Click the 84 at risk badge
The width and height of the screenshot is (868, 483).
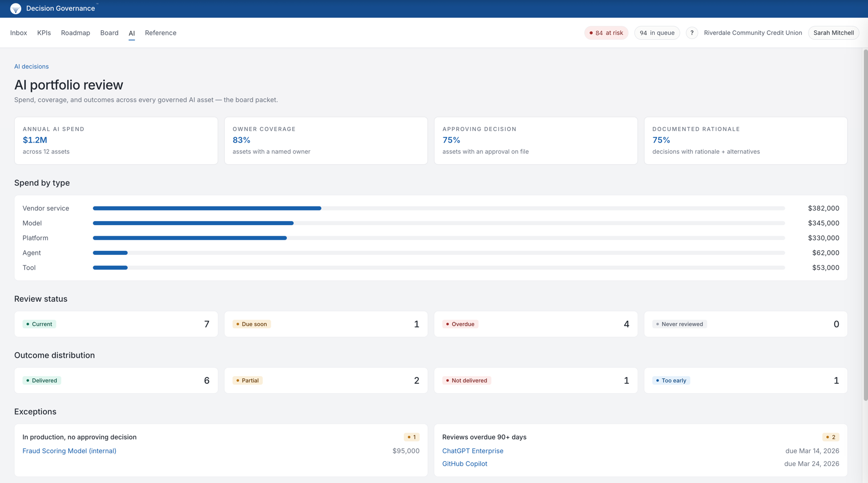[x=606, y=33]
